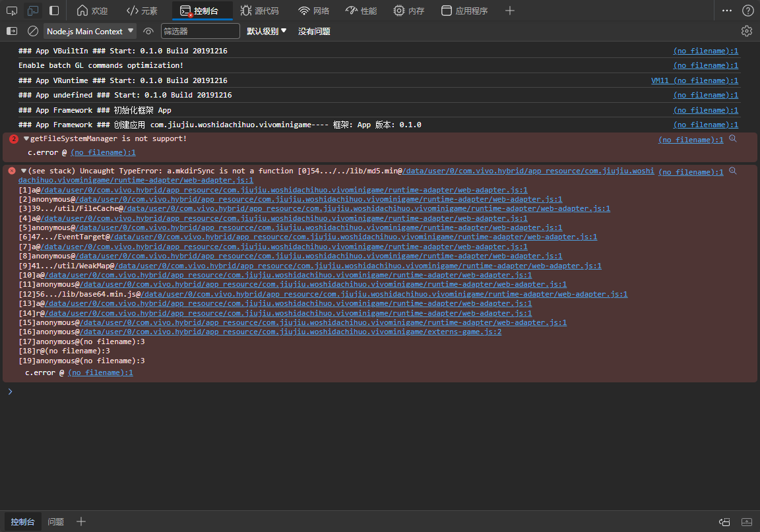760x532 pixels.
Task: Toggle the dock side panel icon
Action: (54, 11)
